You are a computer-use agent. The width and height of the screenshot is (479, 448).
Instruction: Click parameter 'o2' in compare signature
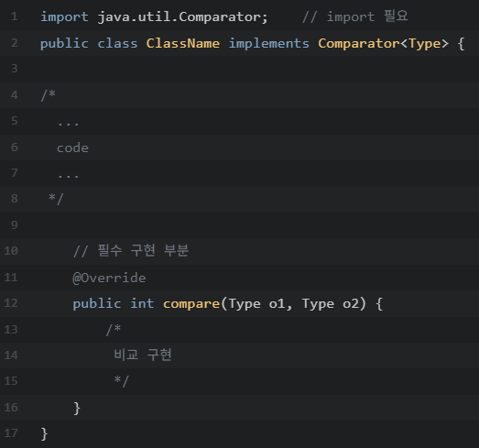[x=351, y=304]
